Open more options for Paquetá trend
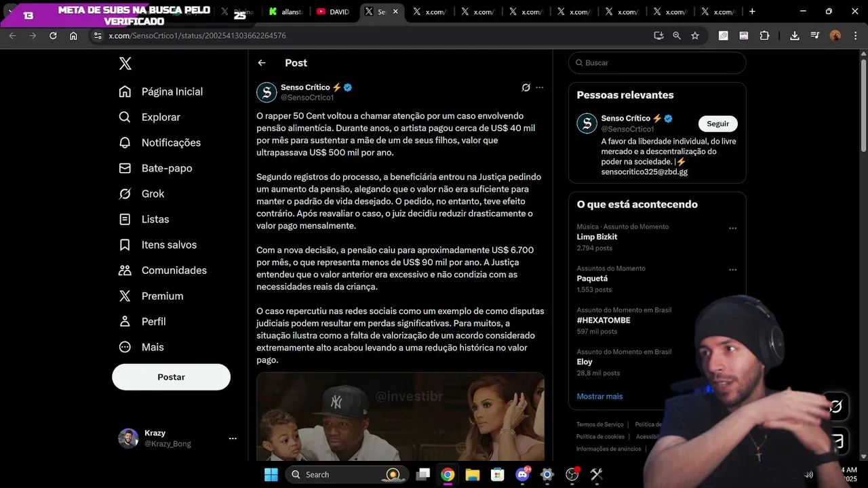The height and width of the screenshot is (488, 868). click(x=732, y=270)
